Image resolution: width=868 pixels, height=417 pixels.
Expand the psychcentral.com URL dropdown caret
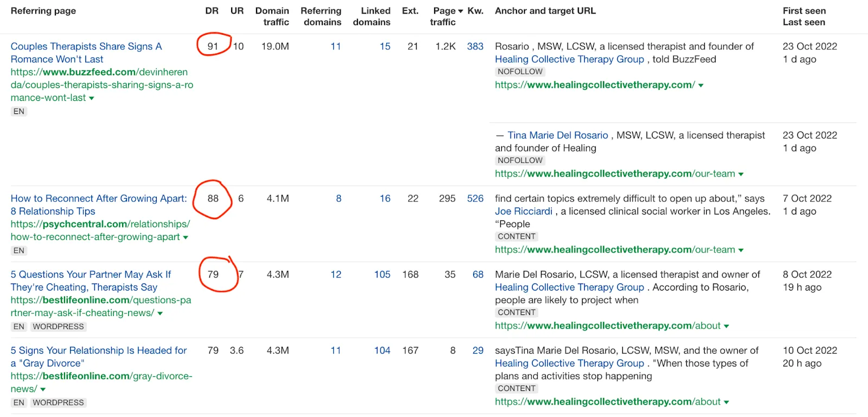(x=186, y=237)
